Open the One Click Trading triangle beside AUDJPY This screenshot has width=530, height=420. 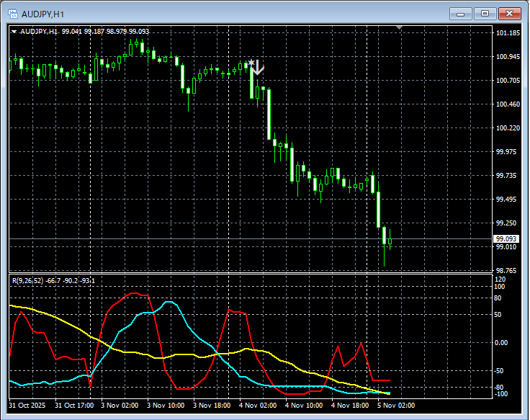(14, 31)
